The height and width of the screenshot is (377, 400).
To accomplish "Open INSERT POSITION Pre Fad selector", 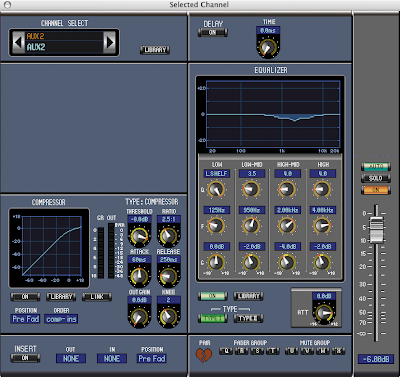I will click(152, 358).
